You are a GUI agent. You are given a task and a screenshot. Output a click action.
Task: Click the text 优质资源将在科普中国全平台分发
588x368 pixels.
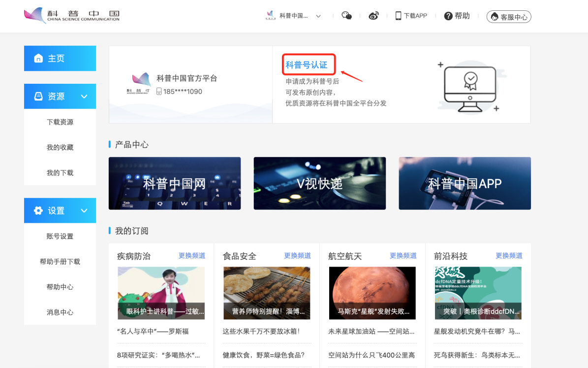click(x=336, y=103)
